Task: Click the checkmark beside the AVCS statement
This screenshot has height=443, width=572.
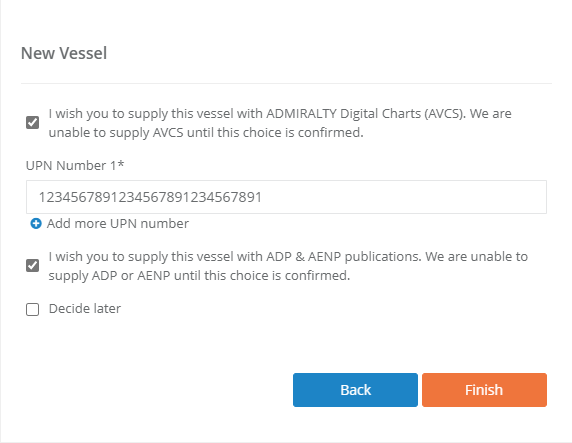Action: pyautogui.click(x=32, y=123)
